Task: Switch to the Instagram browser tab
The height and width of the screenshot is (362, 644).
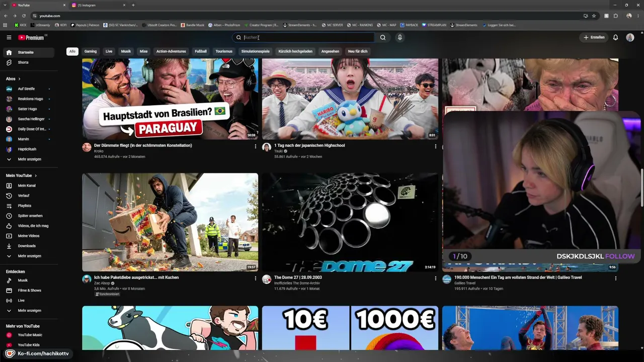Action: (x=98, y=5)
